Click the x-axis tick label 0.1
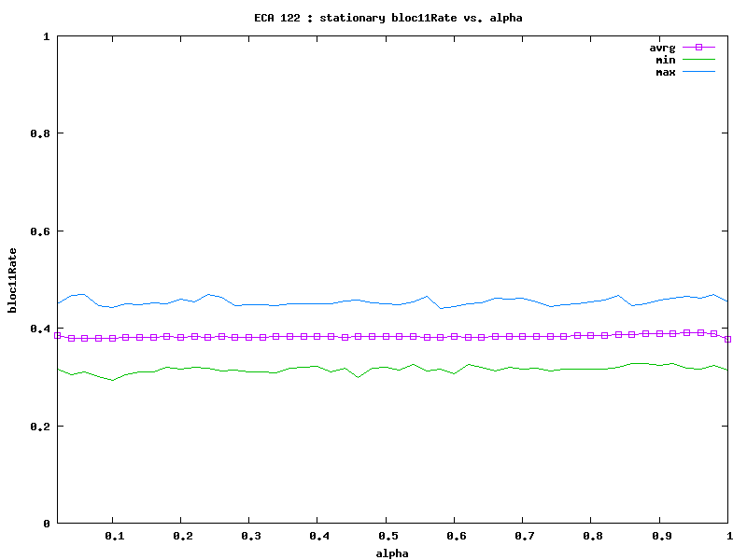Image resolution: width=747 pixels, height=560 pixels. point(113,536)
